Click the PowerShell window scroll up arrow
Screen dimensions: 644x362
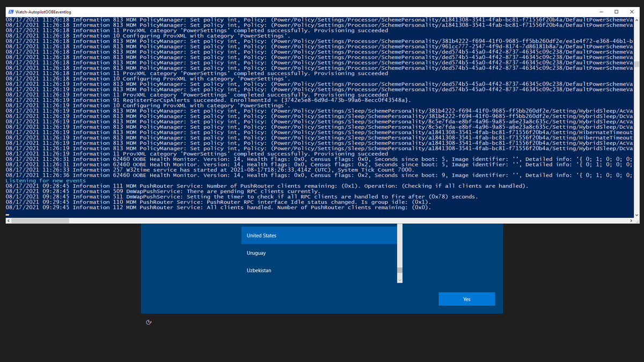click(x=636, y=20)
